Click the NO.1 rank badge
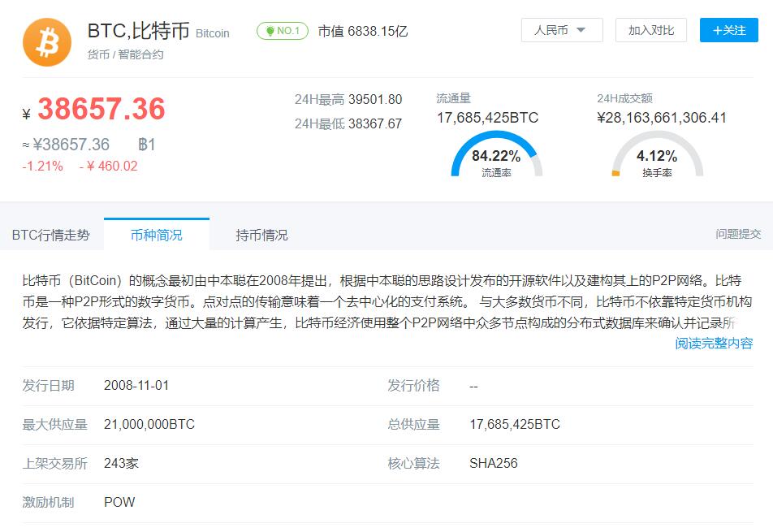 coord(283,31)
